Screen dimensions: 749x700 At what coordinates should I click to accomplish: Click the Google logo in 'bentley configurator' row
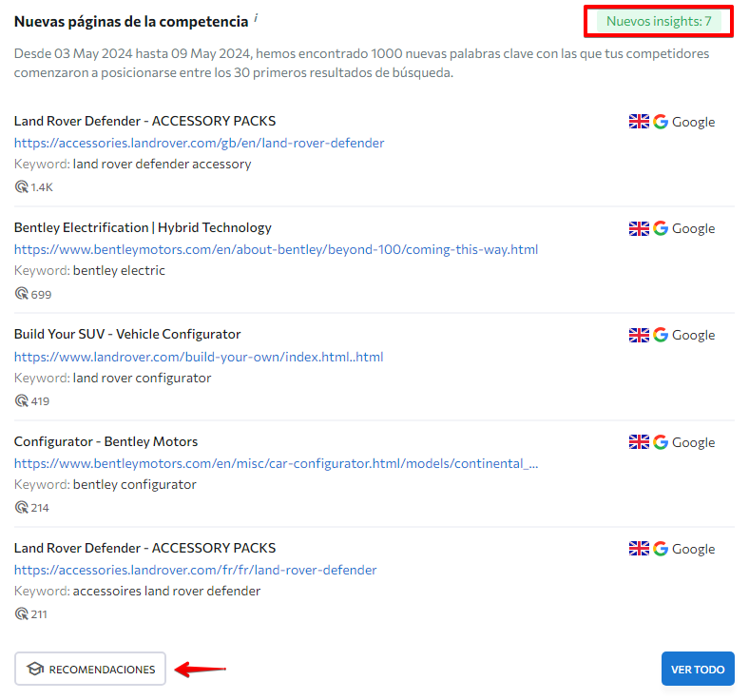(x=661, y=442)
